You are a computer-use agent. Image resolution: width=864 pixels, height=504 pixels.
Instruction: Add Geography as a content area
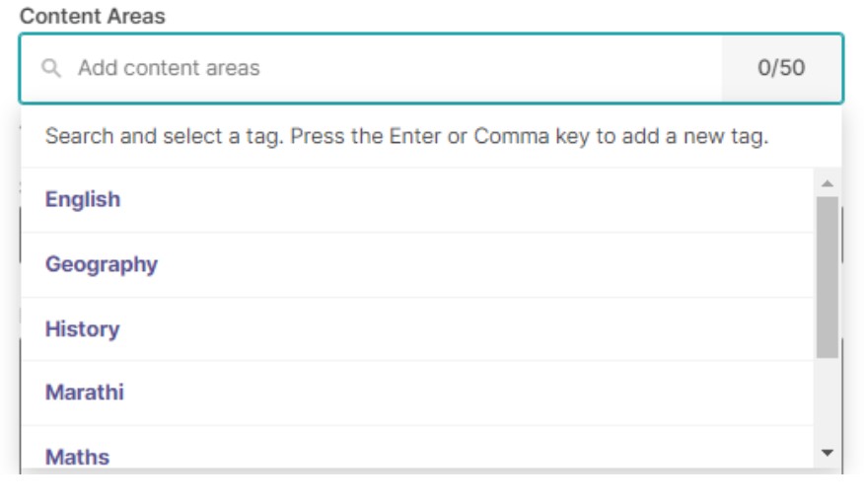417,264
